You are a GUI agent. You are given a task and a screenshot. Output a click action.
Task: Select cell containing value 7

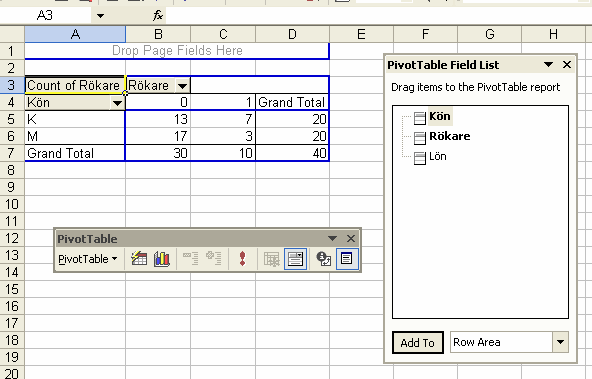pos(223,119)
